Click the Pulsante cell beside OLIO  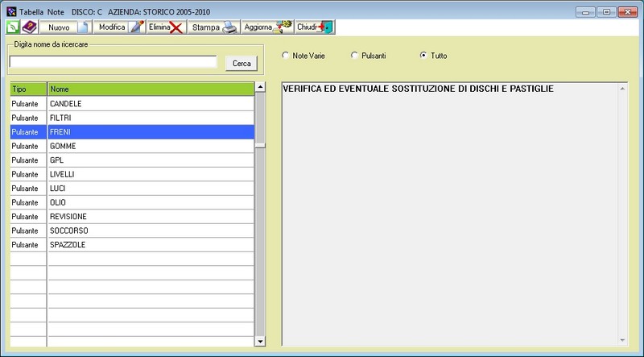(28, 202)
